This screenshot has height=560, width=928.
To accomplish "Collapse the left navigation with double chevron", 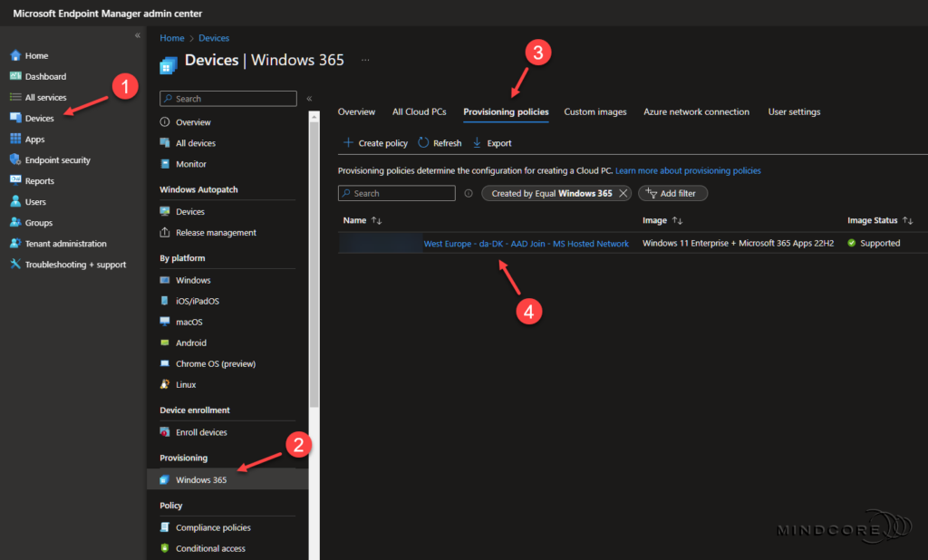I will (138, 35).
